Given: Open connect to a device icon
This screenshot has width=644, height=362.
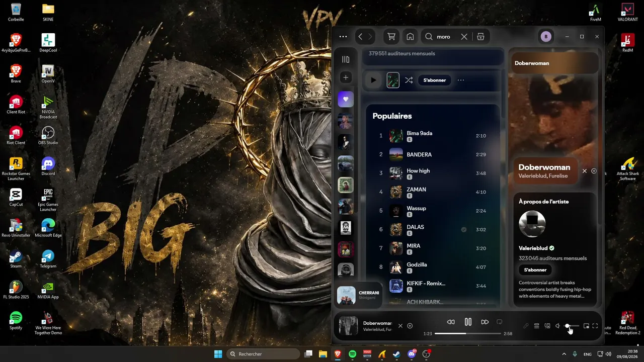Looking at the screenshot, I should (x=547, y=326).
